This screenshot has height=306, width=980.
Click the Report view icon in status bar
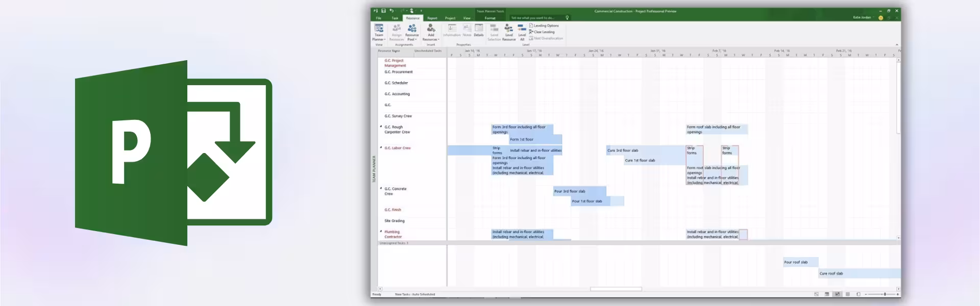point(858,294)
